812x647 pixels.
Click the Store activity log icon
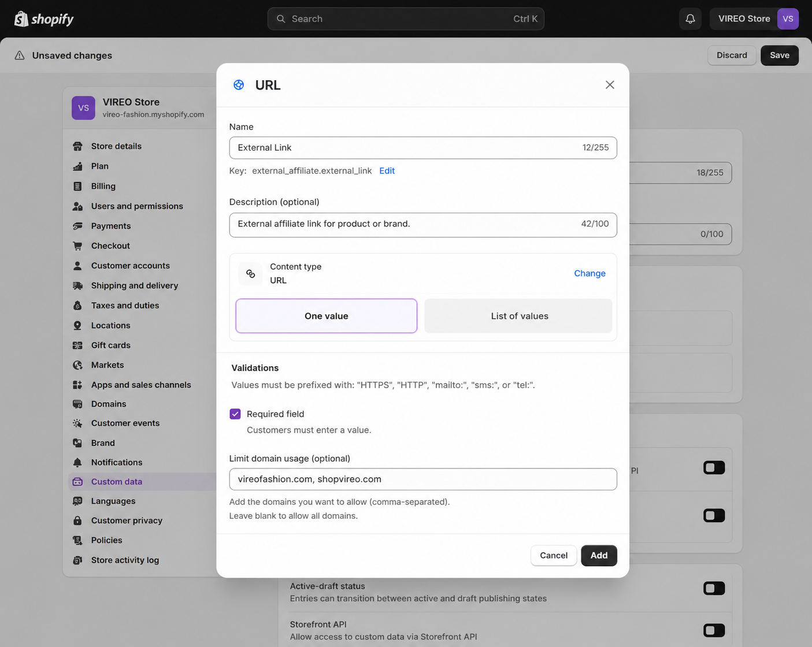click(77, 560)
